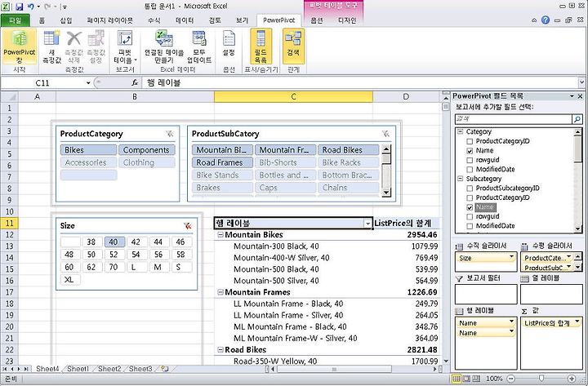Screen dimensions: 588x386
Task: Toggle the Field List button
Action: 261,47
